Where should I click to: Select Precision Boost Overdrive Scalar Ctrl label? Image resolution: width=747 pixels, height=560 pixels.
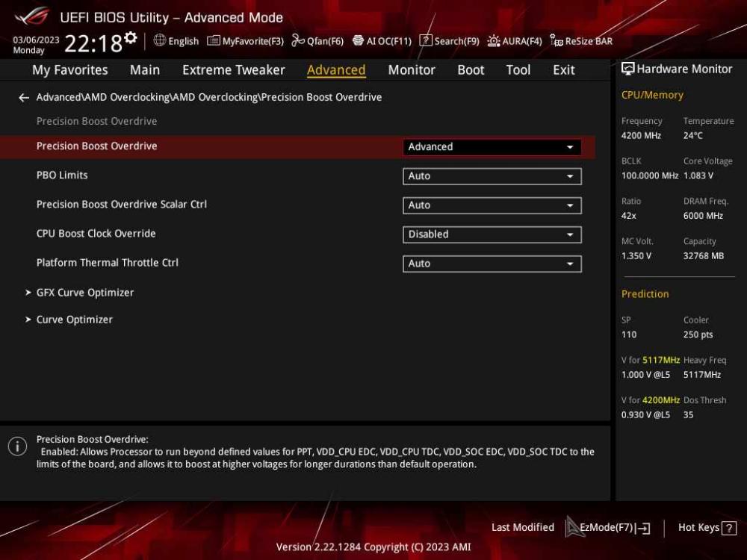click(122, 205)
